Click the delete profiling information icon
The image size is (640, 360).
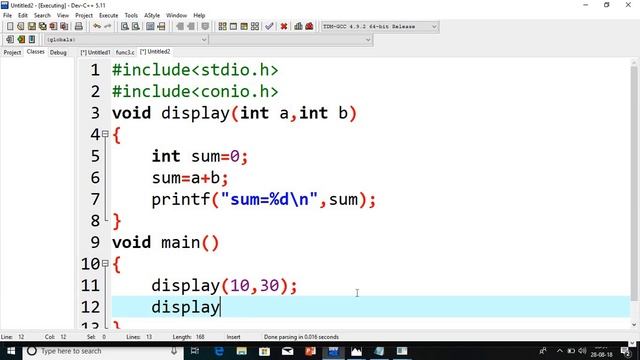click(x=309, y=27)
